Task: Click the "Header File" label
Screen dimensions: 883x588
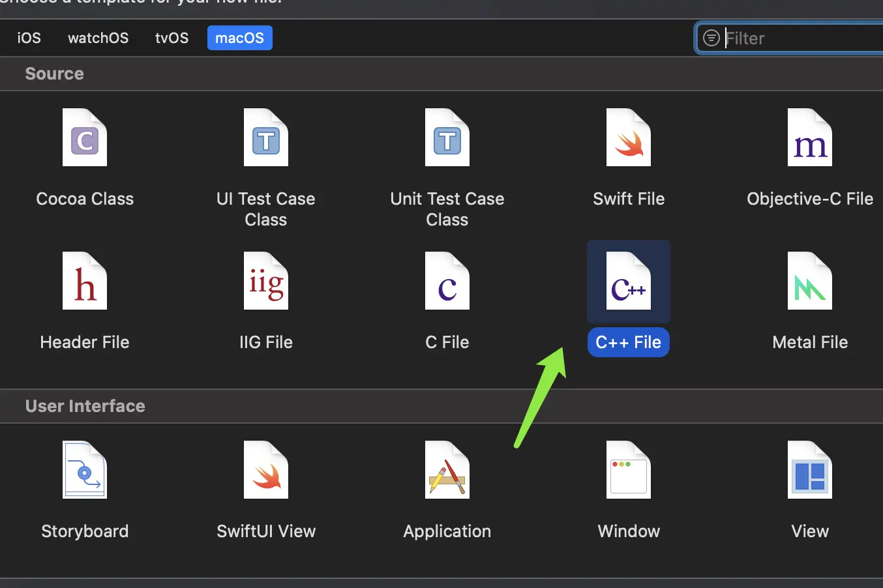Action: 85,342
